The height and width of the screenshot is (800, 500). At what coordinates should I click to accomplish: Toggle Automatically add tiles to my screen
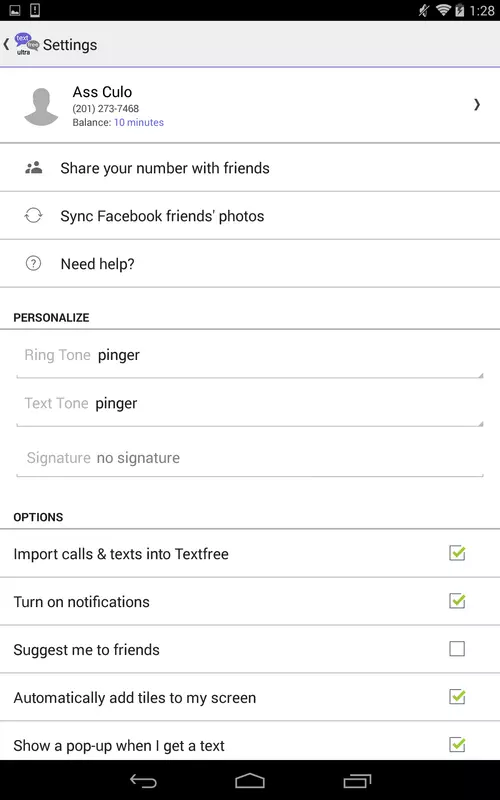tap(457, 697)
